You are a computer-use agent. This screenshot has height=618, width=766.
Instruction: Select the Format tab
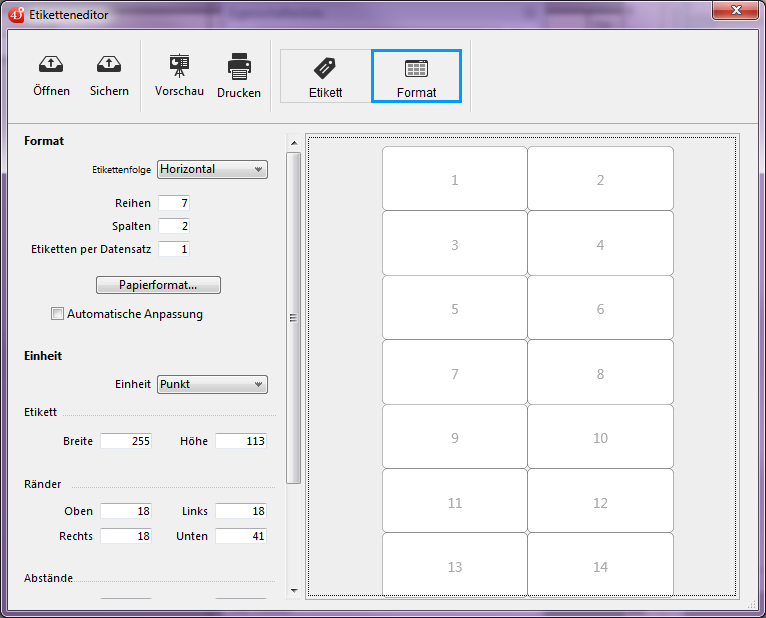(x=416, y=76)
